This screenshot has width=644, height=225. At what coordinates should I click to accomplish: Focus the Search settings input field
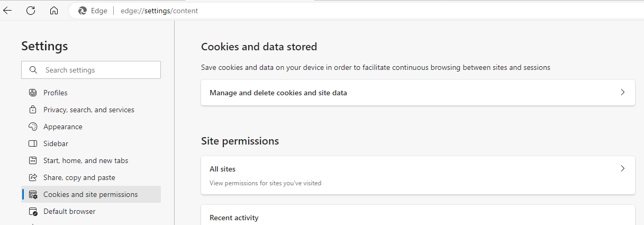[x=91, y=70]
